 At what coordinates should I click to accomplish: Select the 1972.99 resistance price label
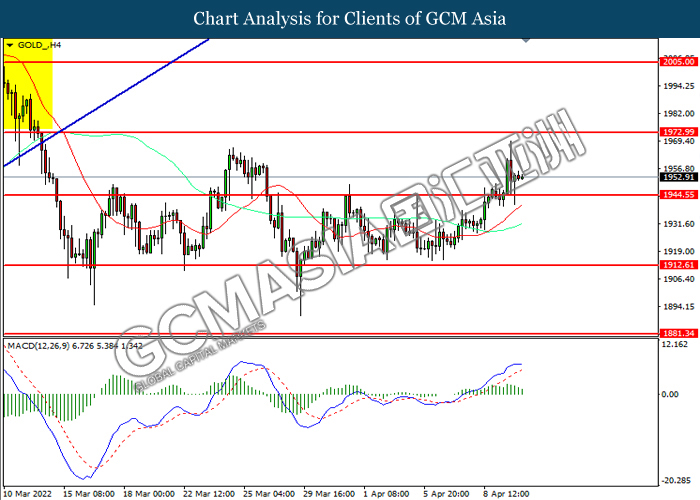point(678,132)
